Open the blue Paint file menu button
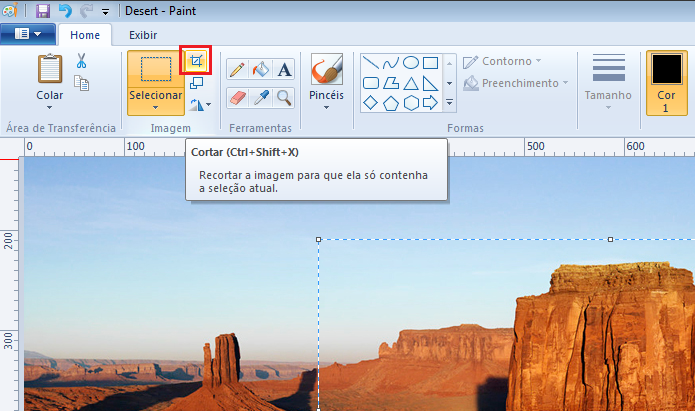This screenshot has width=695, height=411. (x=28, y=34)
